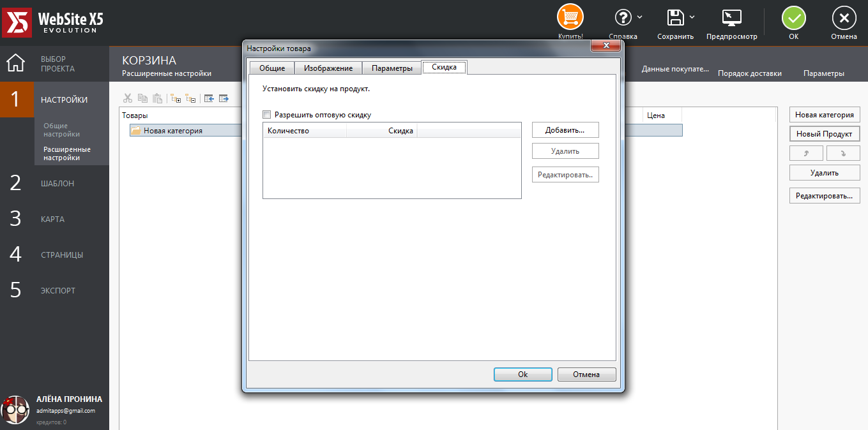The height and width of the screenshot is (430, 868).
Task: Open the Данные покупателя section
Action: tap(675, 68)
